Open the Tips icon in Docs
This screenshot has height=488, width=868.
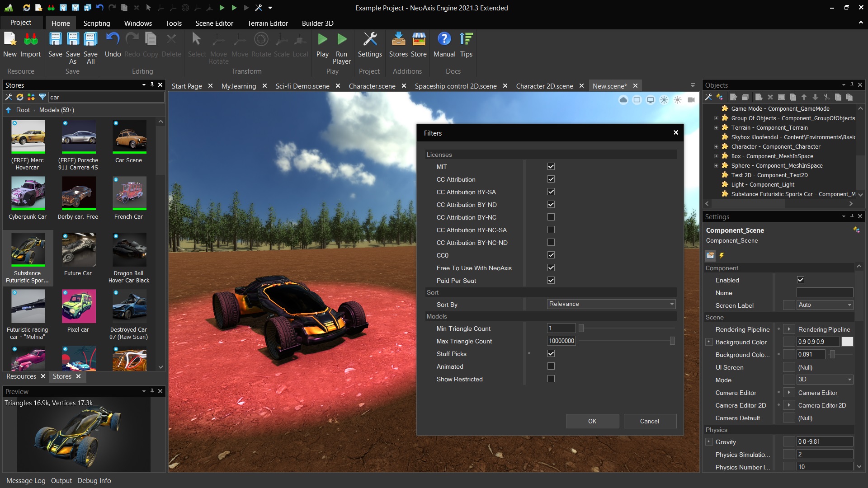click(466, 40)
